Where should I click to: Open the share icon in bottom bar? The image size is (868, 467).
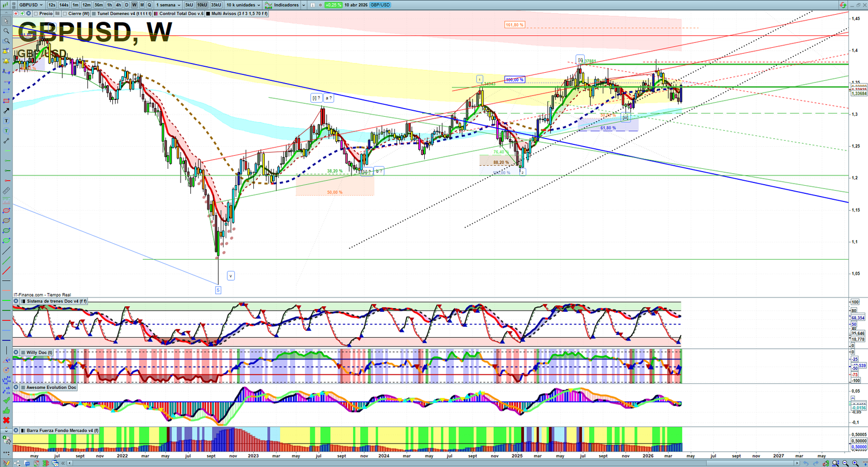(16, 463)
